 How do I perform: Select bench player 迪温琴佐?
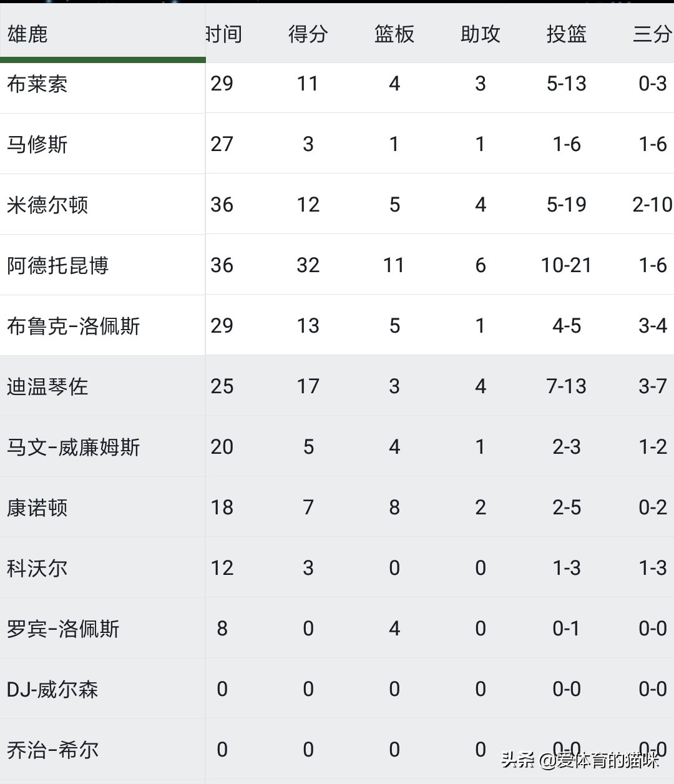(x=47, y=386)
